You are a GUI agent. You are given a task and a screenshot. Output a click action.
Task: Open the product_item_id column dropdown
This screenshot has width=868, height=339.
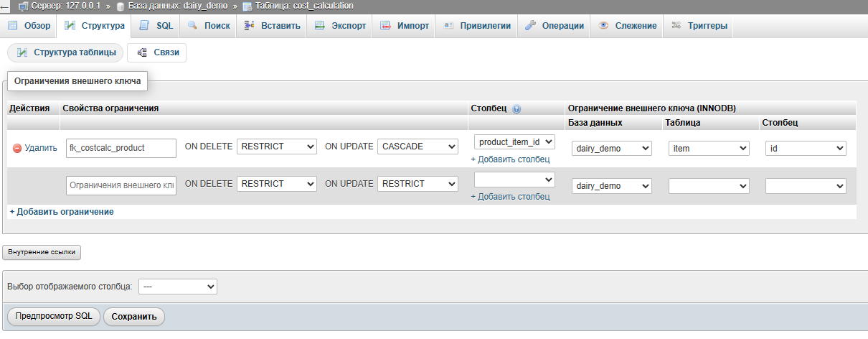point(514,142)
